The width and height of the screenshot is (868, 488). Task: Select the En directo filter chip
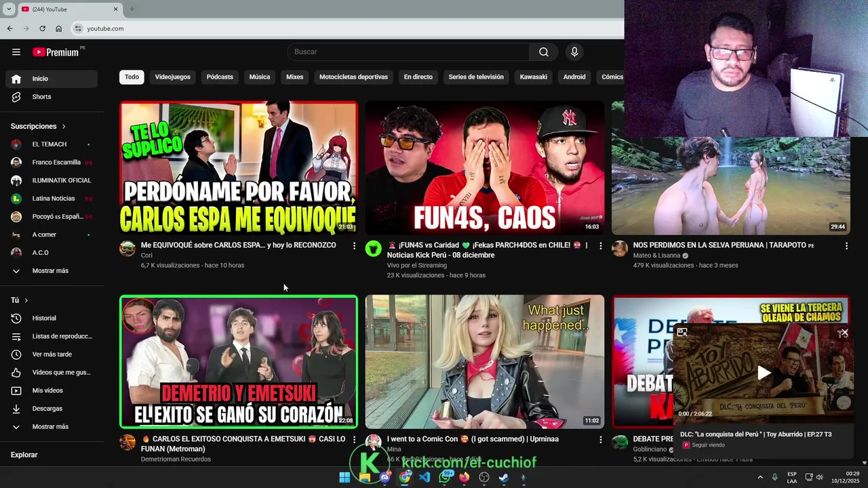pos(418,77)
